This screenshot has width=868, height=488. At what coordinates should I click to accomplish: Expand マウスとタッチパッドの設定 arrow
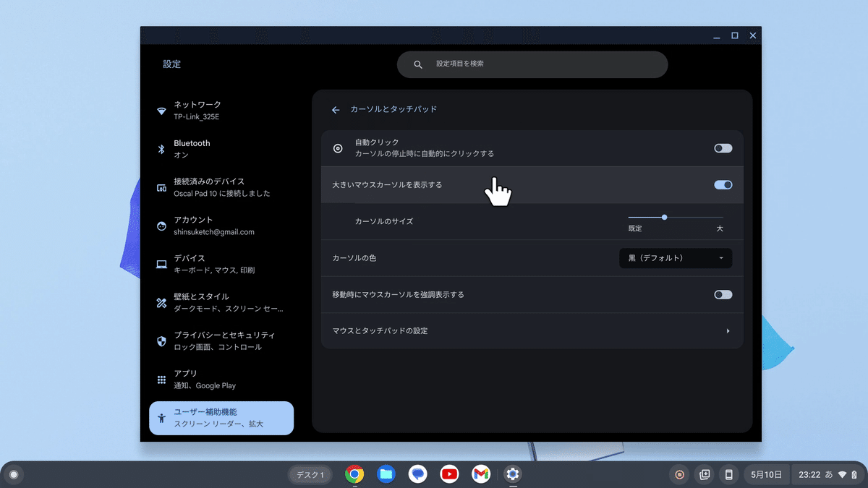tap(728, 331)
